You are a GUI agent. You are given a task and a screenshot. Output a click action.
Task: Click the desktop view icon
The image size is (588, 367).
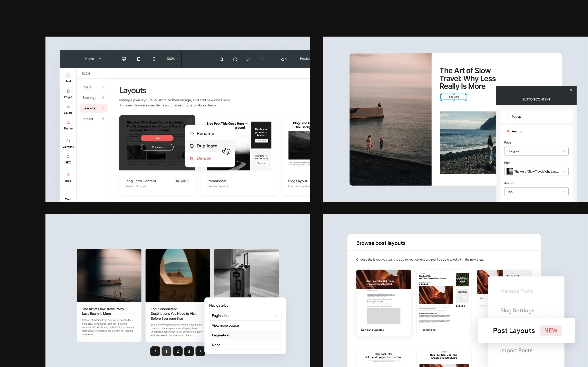tap(124, 59)
